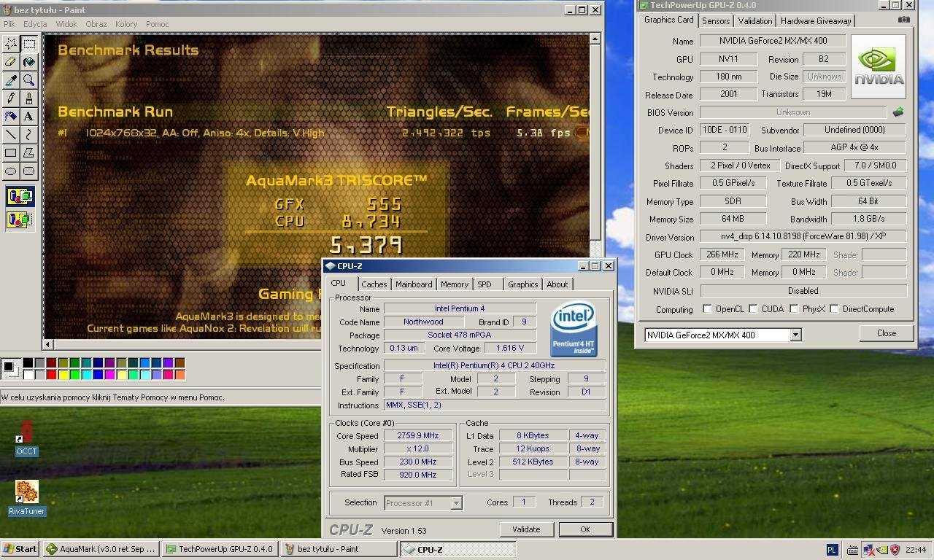Select the Rectangle shape tool

tap(11, 153)
